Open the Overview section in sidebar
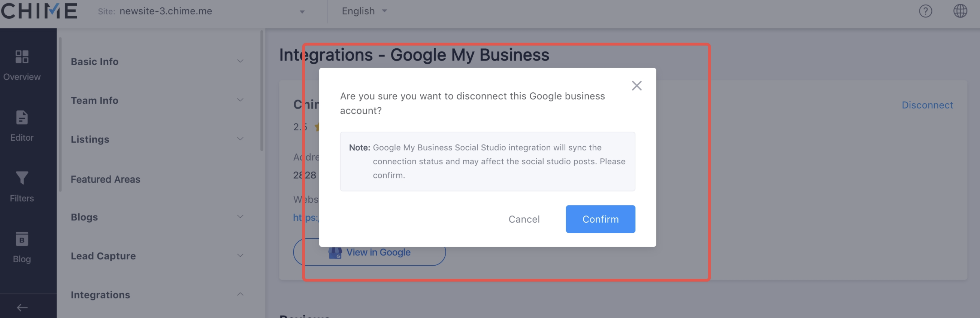The width and height of the screenshot is (980, 318). pyautogui.click(x=22, y=65)
